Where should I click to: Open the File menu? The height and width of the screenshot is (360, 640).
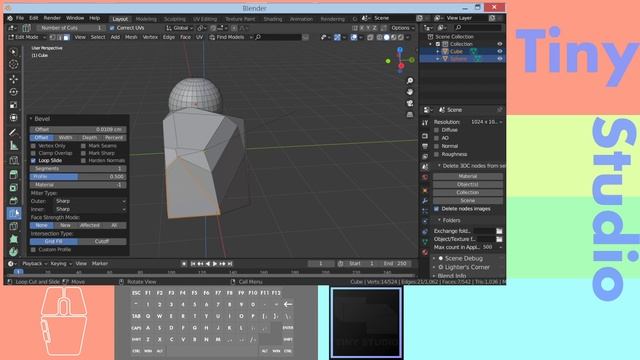[20, 18]
